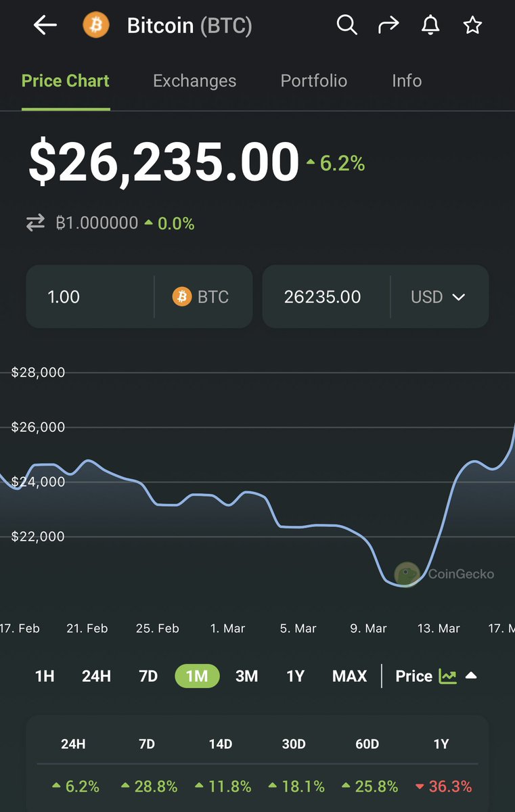The image size is (515, 812).
Task: Edit the 26235.00 USD amount field
Action: click(326, 296)
